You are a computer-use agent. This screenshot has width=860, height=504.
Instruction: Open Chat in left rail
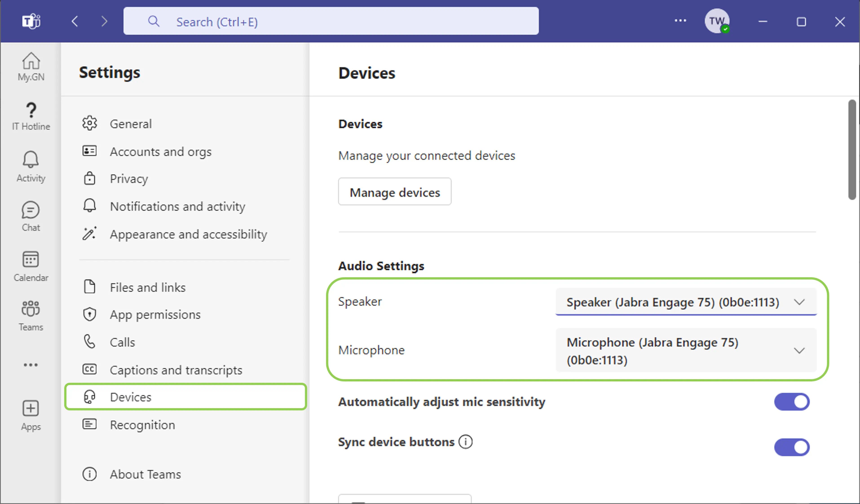[31, 216]
